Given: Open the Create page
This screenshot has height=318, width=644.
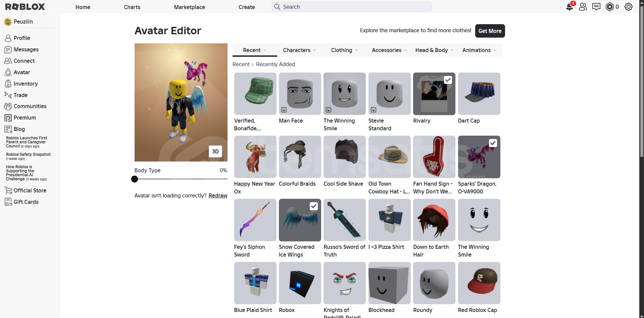Looking at the screenshot, I should 247,7.
